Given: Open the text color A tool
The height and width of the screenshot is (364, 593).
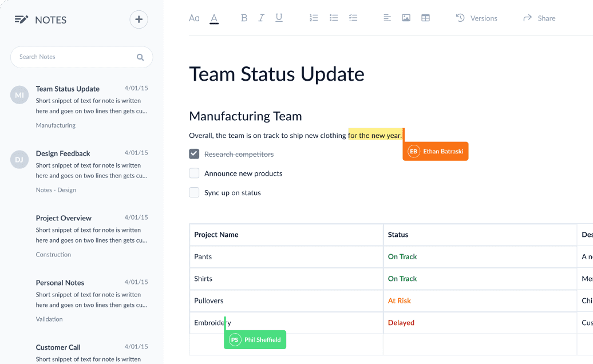Looking at the screenshot, I should pos(214,18).
